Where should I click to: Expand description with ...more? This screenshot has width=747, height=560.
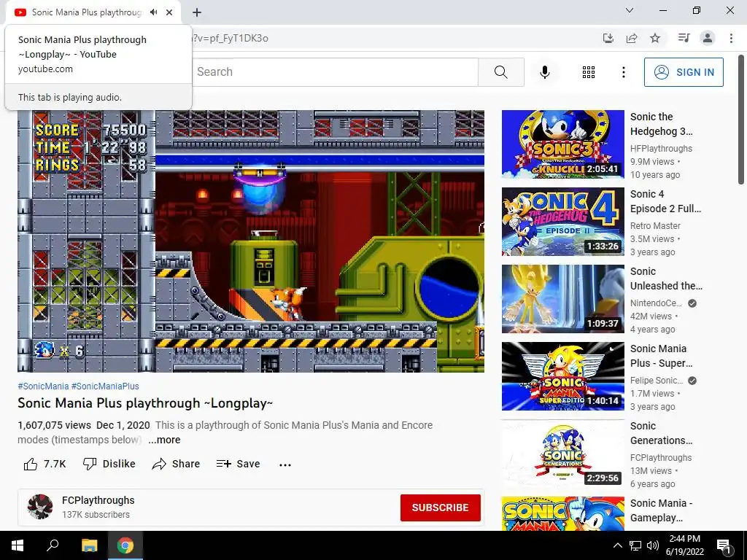(x=164, y=440)
